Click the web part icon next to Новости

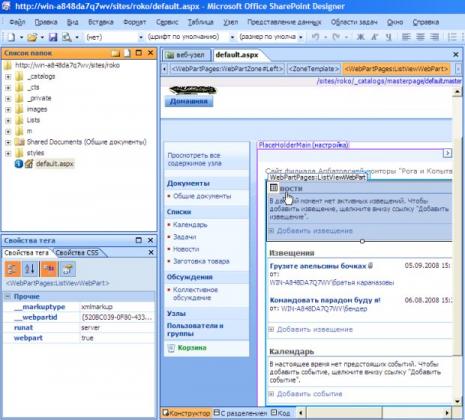274,188
